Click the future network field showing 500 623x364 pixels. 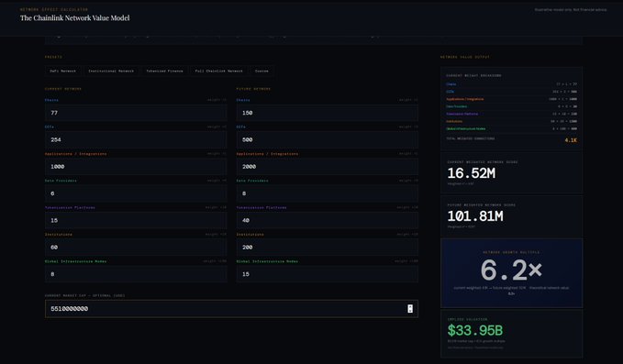pos(327,139)
